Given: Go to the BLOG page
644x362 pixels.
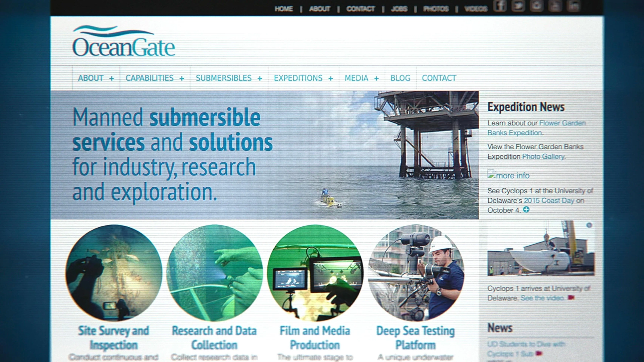Looking at the screenshot, I should point(400,78).
